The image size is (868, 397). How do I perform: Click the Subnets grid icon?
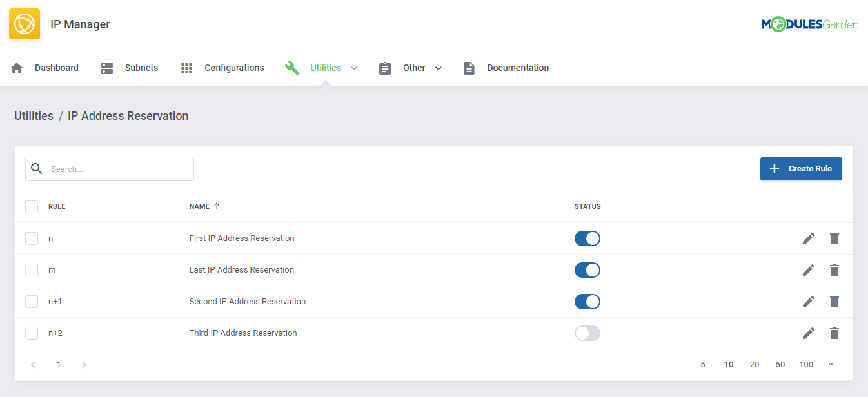pyautogui.click(x=106, y=68)
